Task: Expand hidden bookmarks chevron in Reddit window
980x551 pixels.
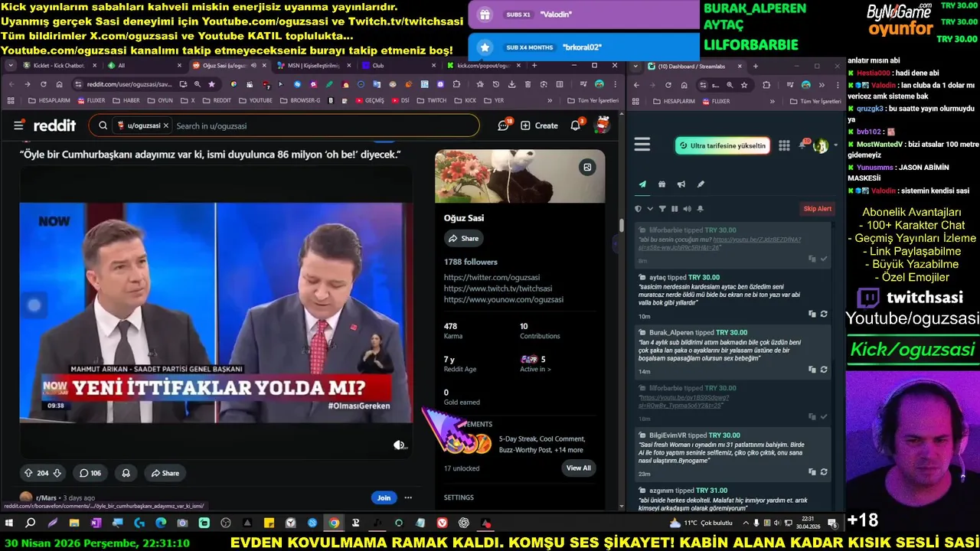Action: [550, 100]
